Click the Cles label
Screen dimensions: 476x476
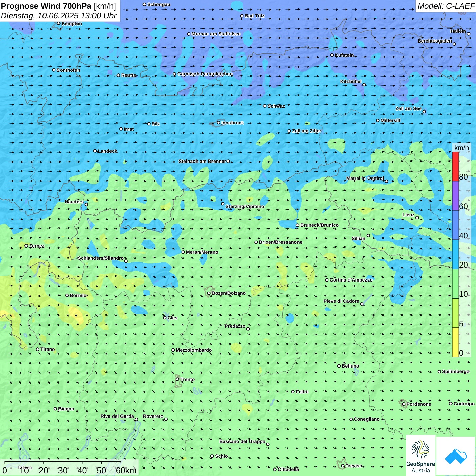point(172,318)
